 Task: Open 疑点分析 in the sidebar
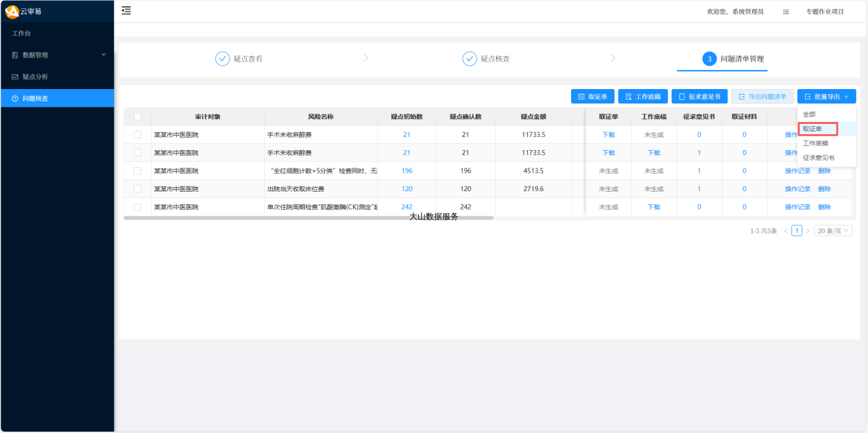point(36,77)
